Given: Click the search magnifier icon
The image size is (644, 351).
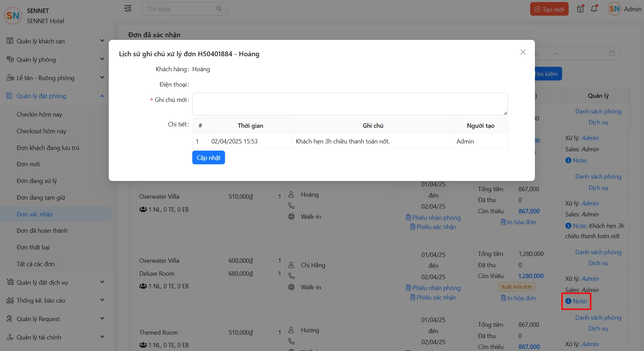Looking at the screenshot, I should (219, 9).
